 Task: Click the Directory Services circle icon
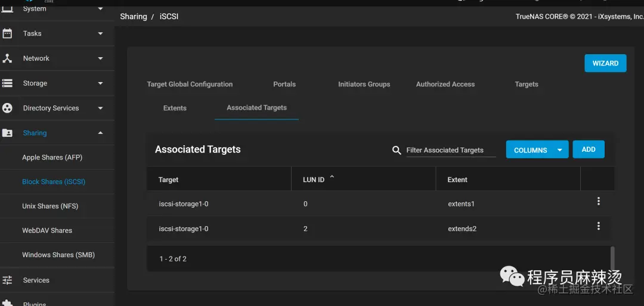(x=7, y=108)
